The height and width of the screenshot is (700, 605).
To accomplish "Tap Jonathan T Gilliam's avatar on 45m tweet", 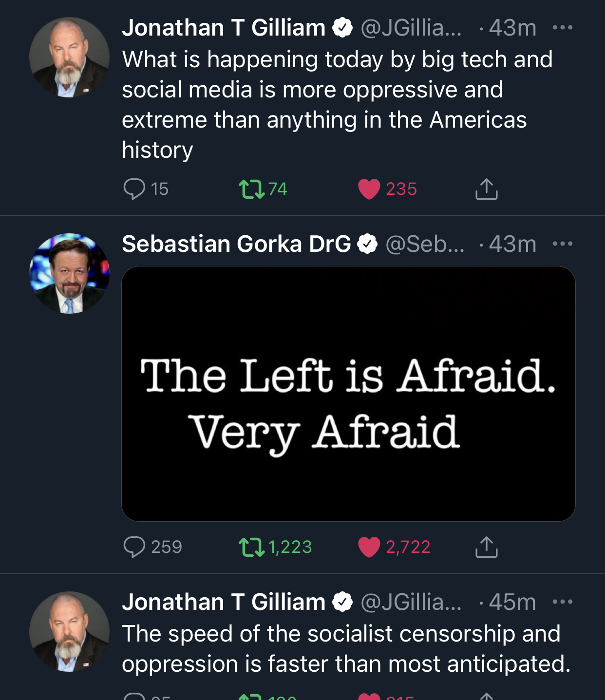I will pos(70,631).
